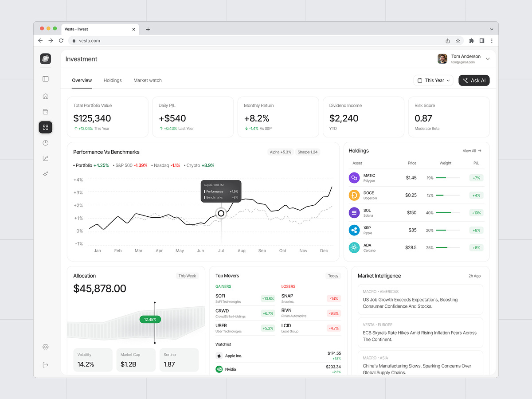Click View All in Holdings panel
The image size is (532, 399).
click(472, 151)
